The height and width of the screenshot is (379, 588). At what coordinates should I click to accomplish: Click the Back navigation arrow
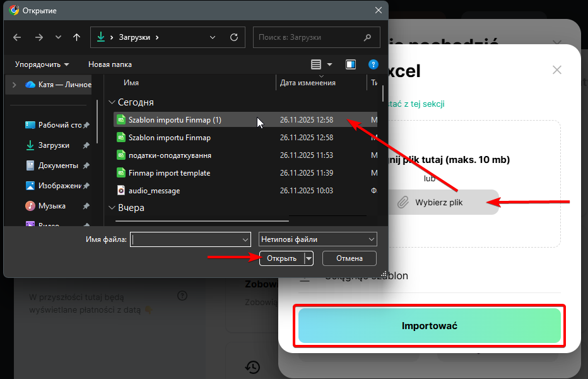(x=17, y=37)
